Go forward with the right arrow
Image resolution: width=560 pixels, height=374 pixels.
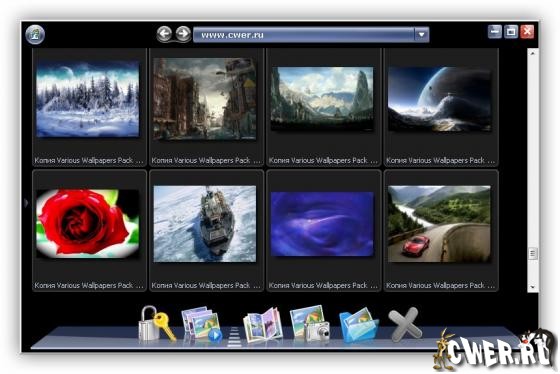pos(183,34)
